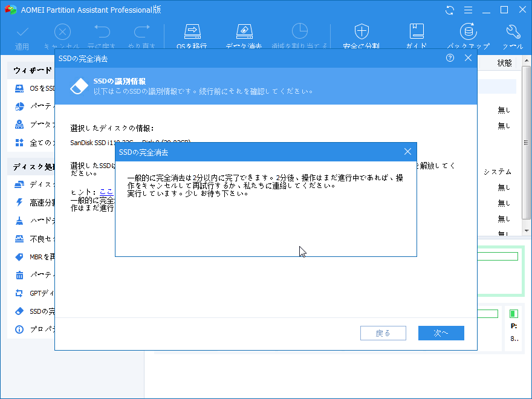Close the outer SSDの完全消去 dialog
The height and width of the screenshot is (399, 532).
tap(468, 58)
